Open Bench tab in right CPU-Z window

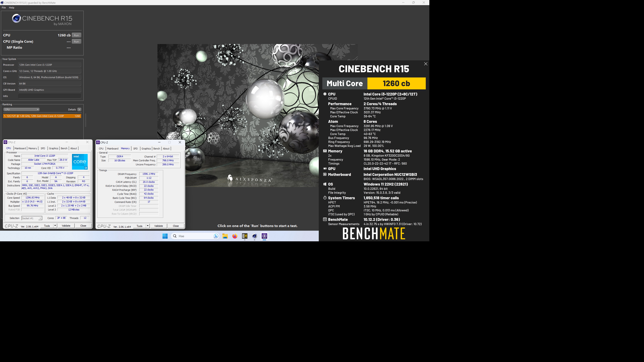[x=157, y=149]
